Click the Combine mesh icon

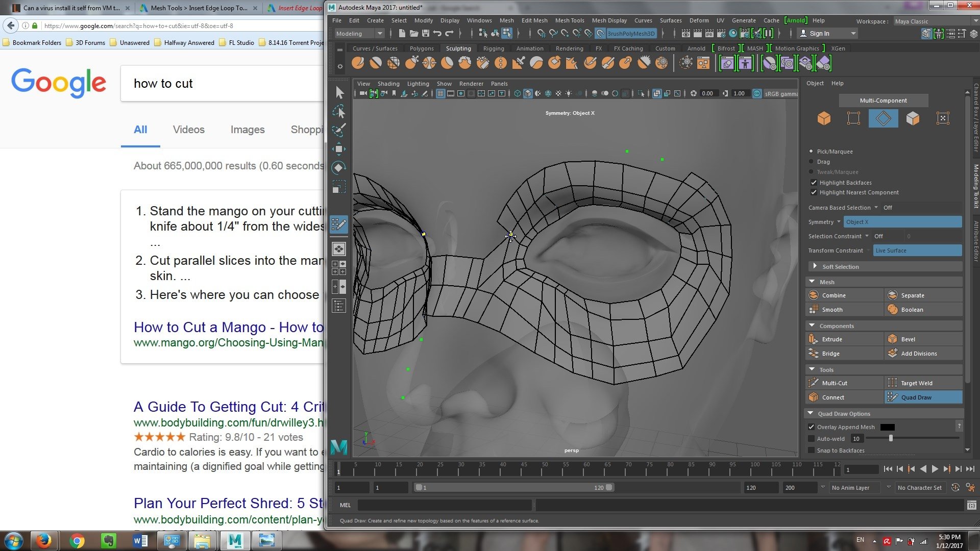813,295
